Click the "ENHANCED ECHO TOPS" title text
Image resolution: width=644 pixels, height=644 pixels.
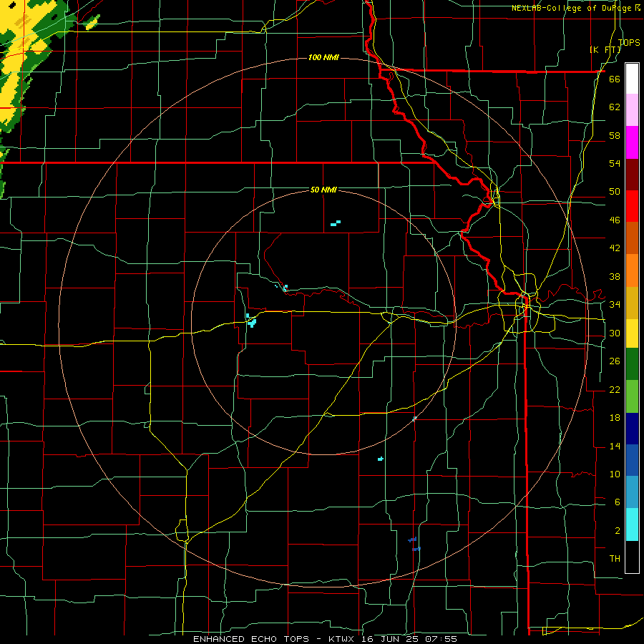(x=250, y=639)
